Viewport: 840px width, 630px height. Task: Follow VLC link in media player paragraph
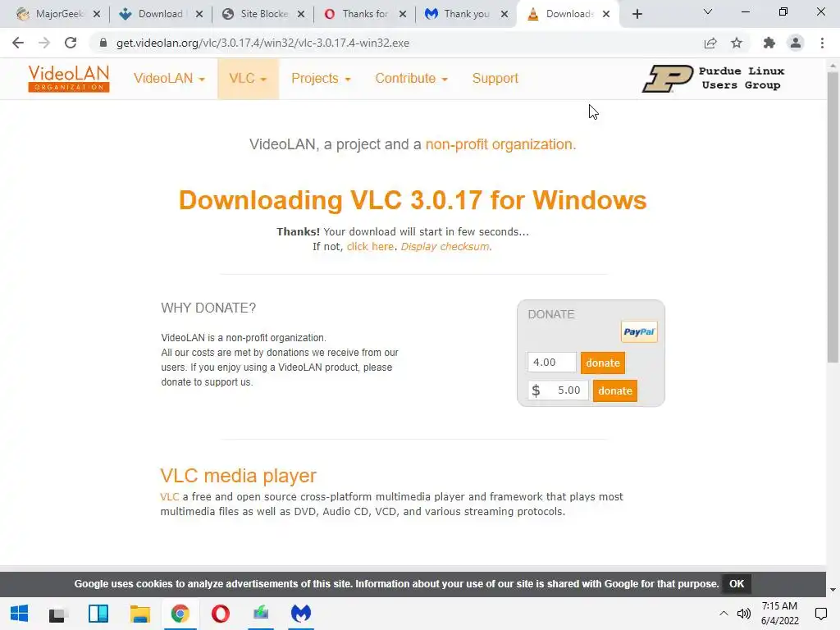click(x=169, y=497)
